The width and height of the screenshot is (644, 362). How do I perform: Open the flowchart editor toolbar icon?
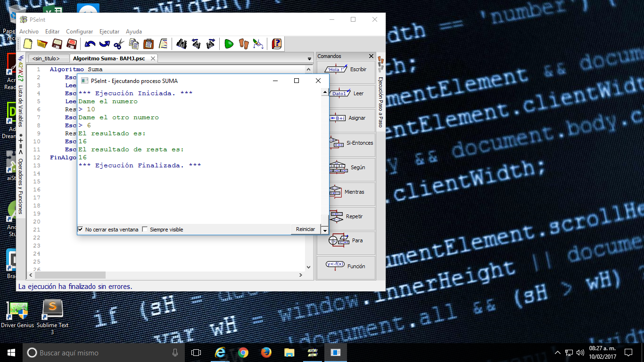[257, 44]
